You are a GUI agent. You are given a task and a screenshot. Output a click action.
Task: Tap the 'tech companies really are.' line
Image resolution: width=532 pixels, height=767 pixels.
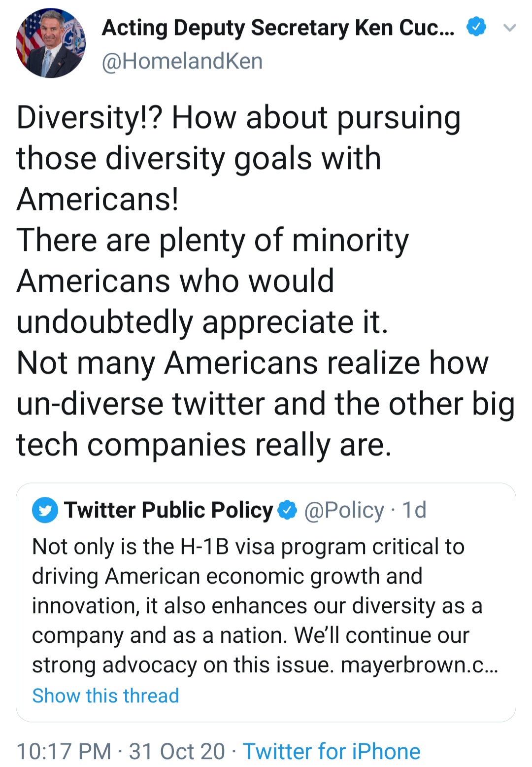[x=204, y=445]
